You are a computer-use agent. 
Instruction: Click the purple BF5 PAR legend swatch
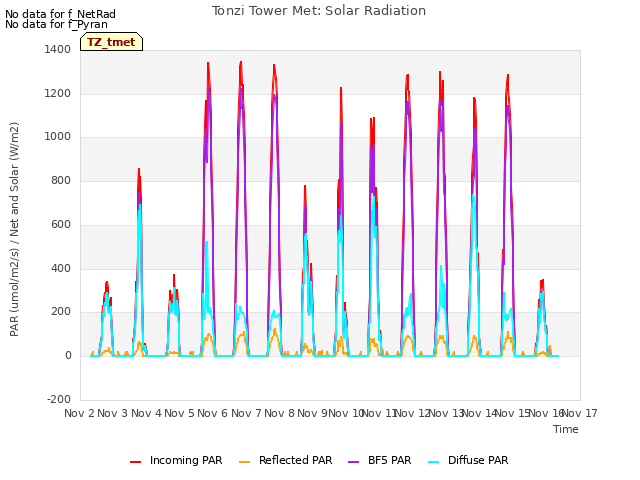pos(353,462)
